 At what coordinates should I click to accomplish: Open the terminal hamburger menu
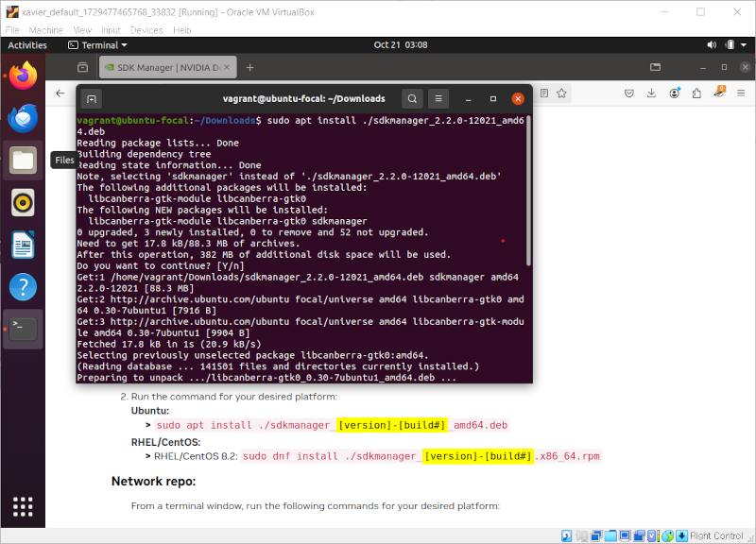[438, 99]
